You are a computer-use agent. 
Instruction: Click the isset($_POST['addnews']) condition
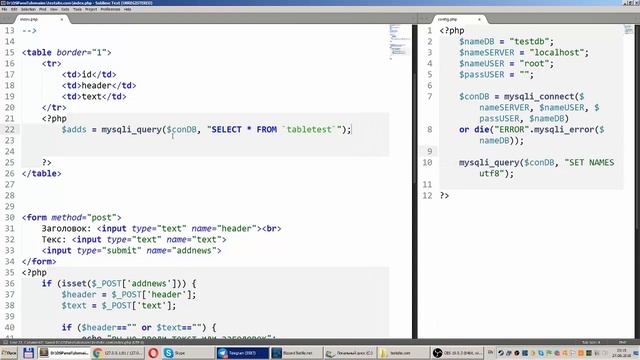[121, 284]
